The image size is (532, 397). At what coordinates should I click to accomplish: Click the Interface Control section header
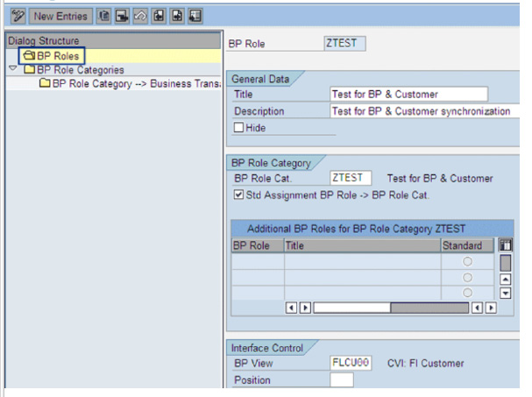point(267,348)
